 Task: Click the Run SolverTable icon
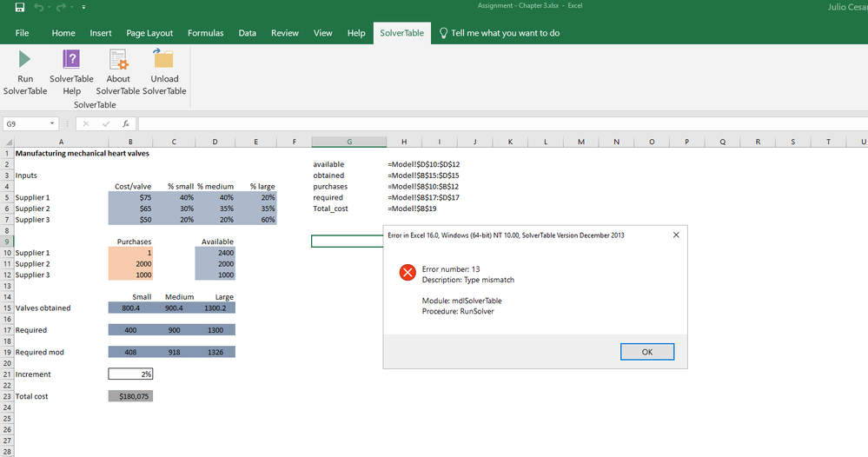(25, 60)
